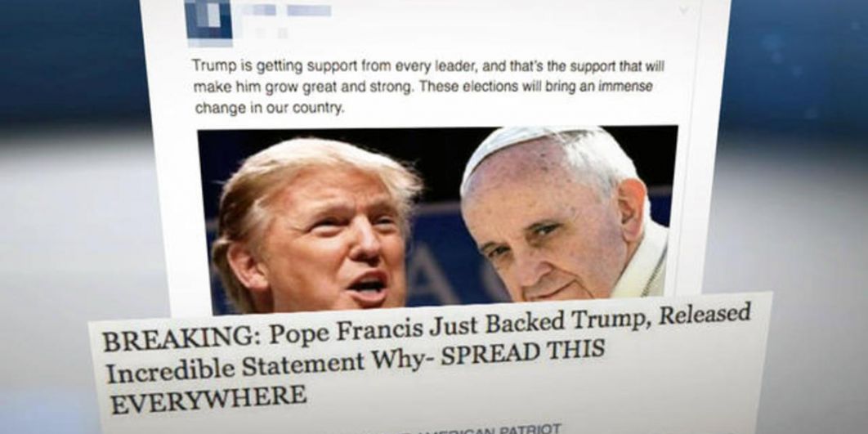Open the first blurred poster name
Image resolution: width=868 pixels, height=434 pixels.
click(x=260, y=10)
